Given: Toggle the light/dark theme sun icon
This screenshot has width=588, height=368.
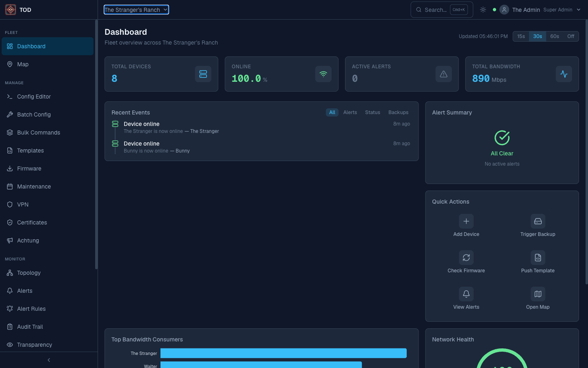Looking at the screenshot, I should (x=483, y=10).
